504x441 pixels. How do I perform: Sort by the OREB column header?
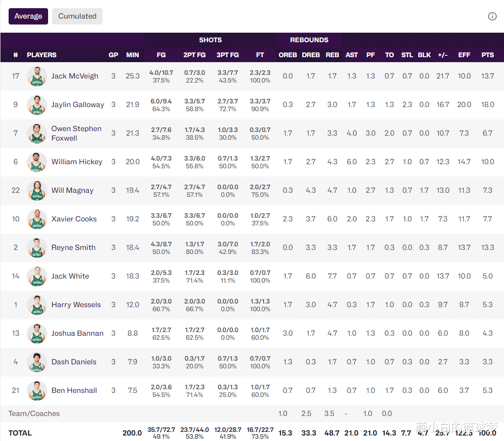tap(288, 55)
